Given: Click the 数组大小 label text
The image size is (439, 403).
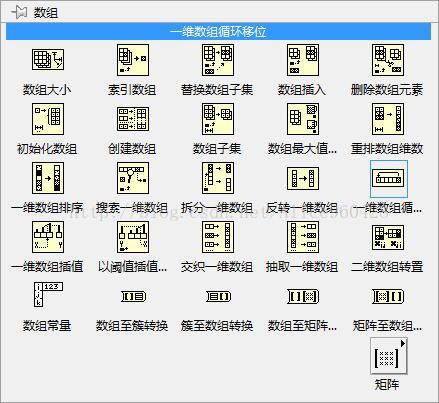Looking at the screenshot, I should click(47, 90).
